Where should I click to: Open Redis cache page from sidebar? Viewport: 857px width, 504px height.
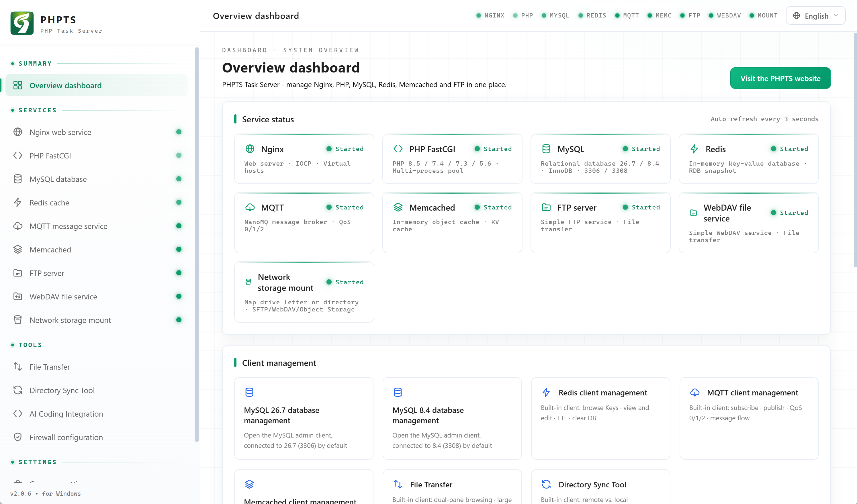click(x=97, y=203)
